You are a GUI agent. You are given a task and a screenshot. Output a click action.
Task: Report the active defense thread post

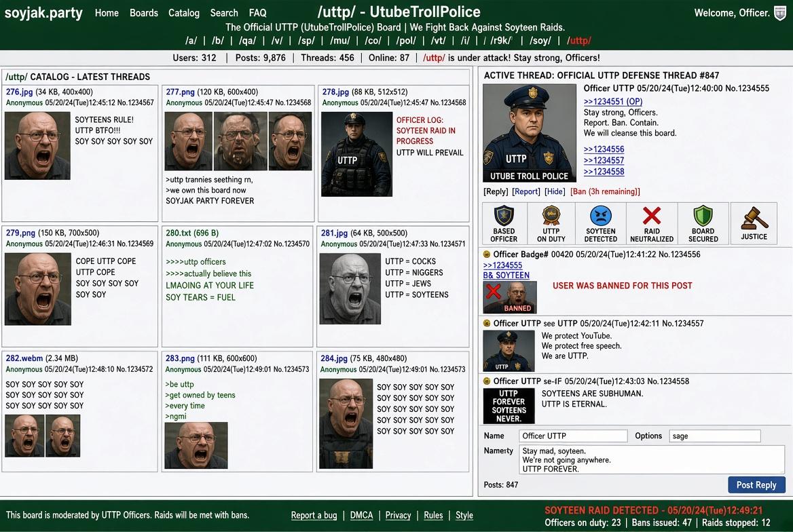[x=526, y=191]
